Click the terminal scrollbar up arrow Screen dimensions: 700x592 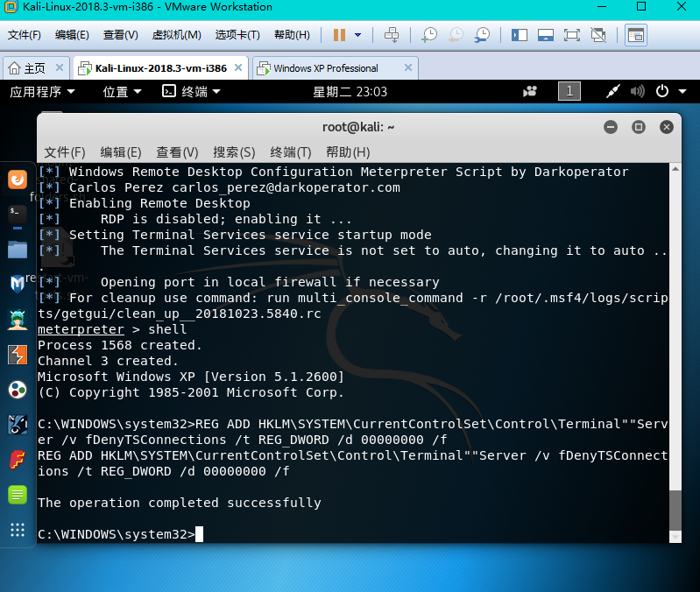(675, 169)
